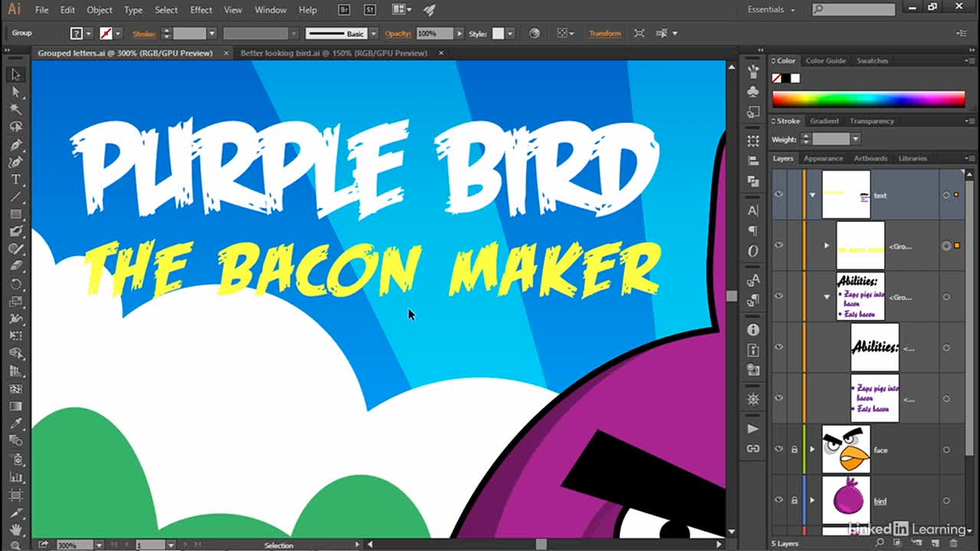980x551 pixels.
Task: Collapse the Abilities group sublayer
Action: point(826,297)
